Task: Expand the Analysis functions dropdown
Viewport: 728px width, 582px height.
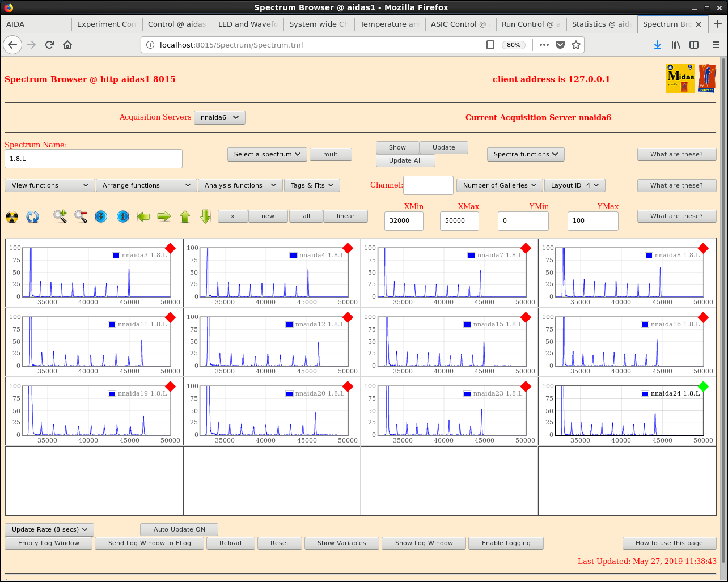Action: (x=240, y=185)
